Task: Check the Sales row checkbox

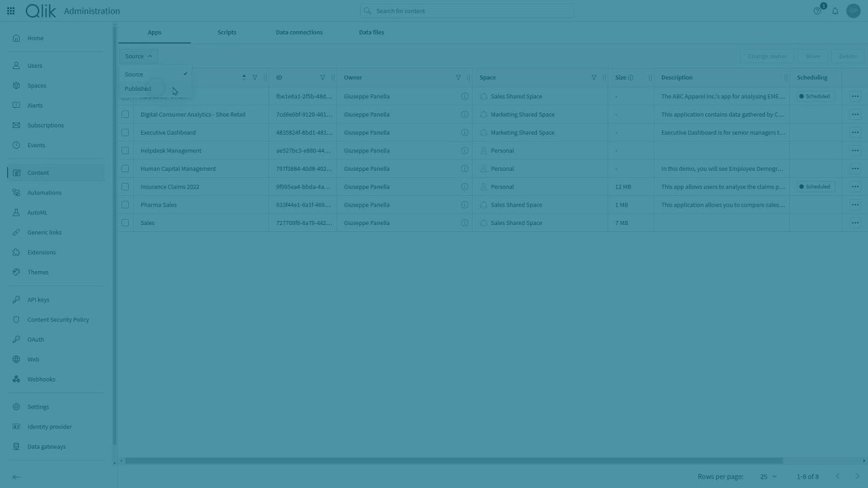Action: pyautogui.click(x=125, y=222)
